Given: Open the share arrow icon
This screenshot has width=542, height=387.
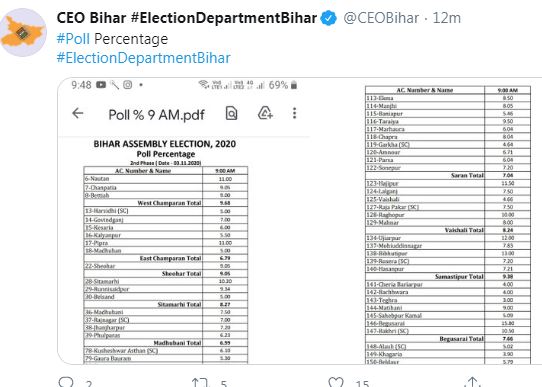Looking at the screenshot, I should (x=473, y=382).
